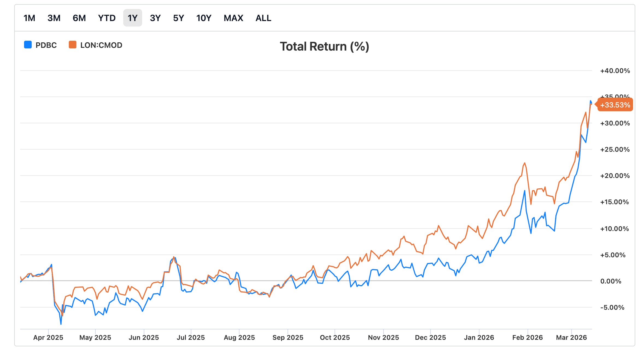Screen dimensions: 644x351
Task: Select the 5Y time range
Action: coord(178,18)
